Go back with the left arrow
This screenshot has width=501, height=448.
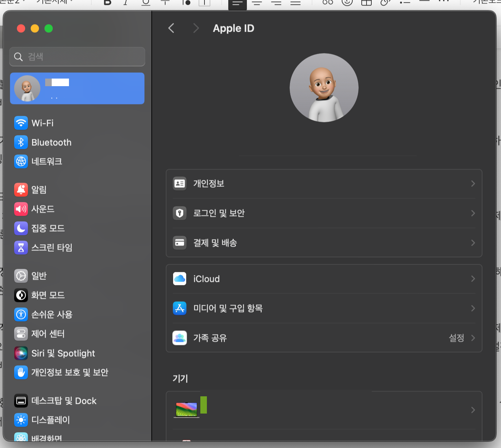coord(171,28)
